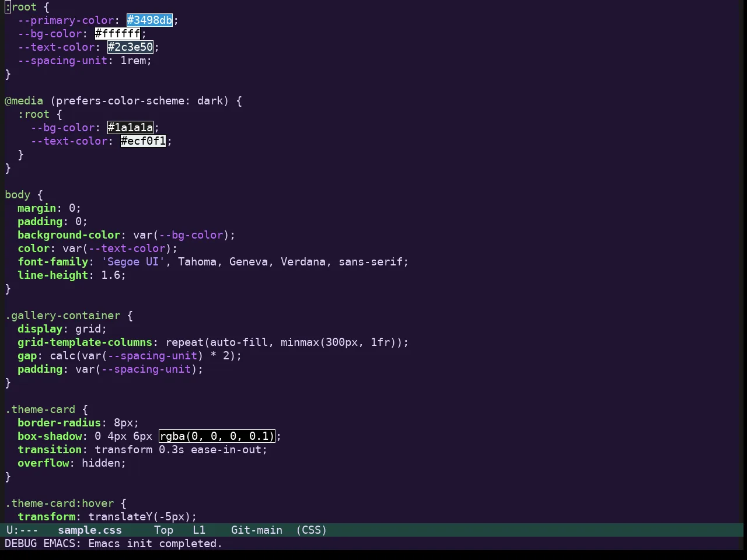Click the margin property under body
Screen dimensions: 747x560
click(x=37, y=208)
